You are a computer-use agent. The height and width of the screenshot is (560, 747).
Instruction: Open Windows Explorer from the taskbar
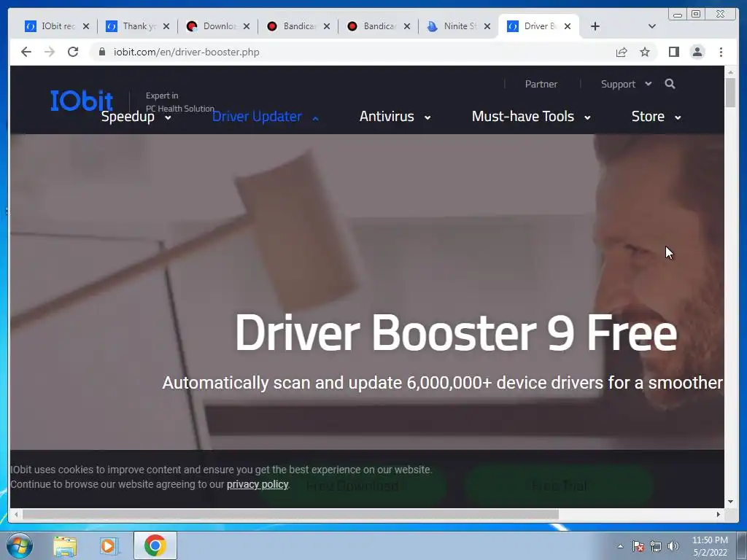(x=65, y=546)
